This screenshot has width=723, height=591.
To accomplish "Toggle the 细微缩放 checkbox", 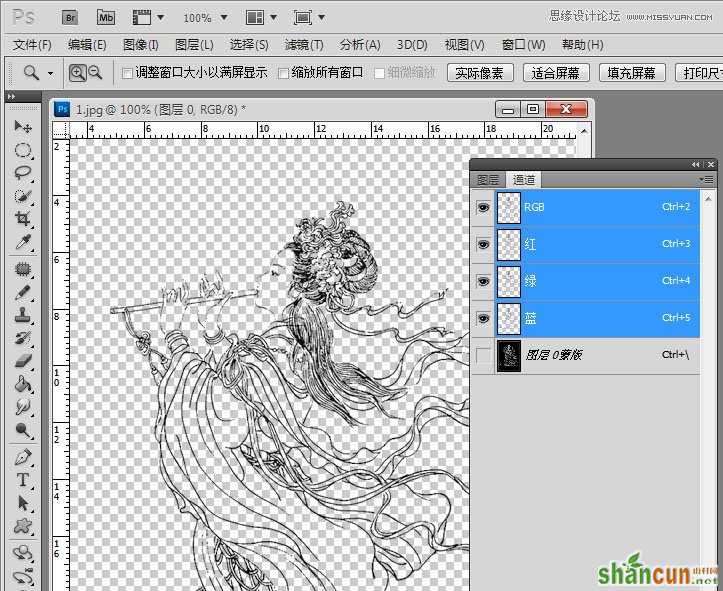I will coord(379,73).
